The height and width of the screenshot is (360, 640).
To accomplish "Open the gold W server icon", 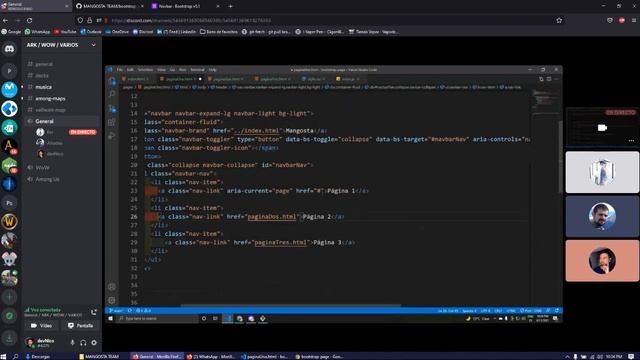I will click(x=9, y=222).
